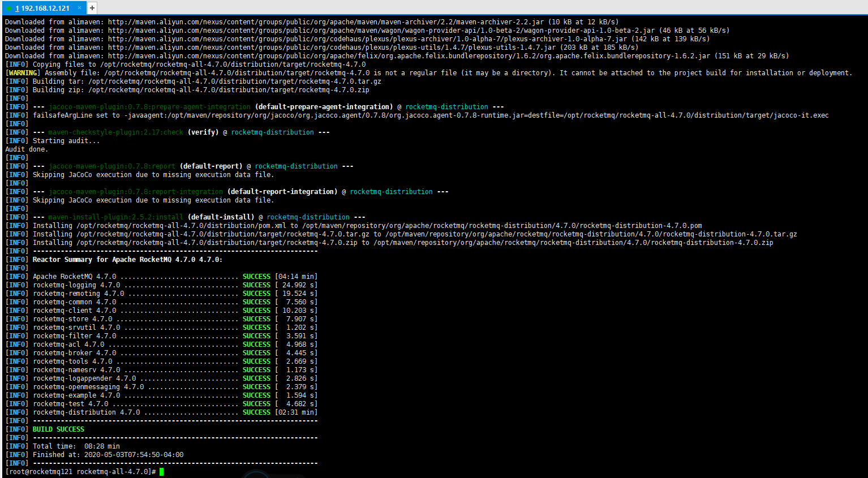This screenshot has width=868, height=478.
Task: Click the 'rocketmq-remoting 4.7.0' summary row
Action: (x=161, y=294)
